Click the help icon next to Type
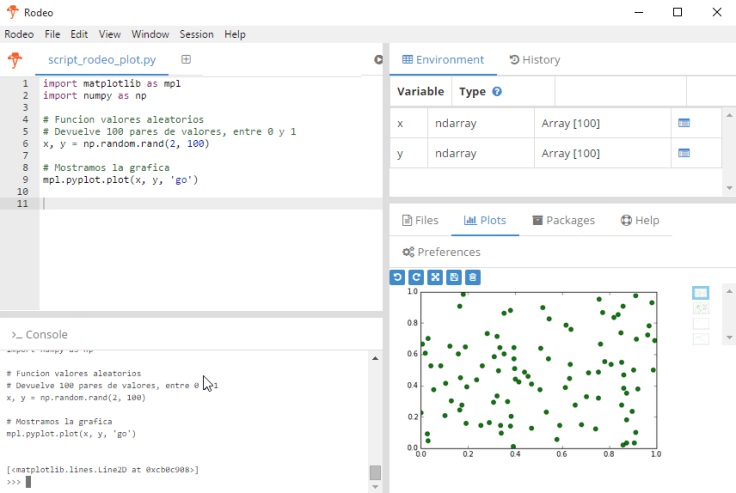This screenshot has width=736, height=493. click(497, 92)
